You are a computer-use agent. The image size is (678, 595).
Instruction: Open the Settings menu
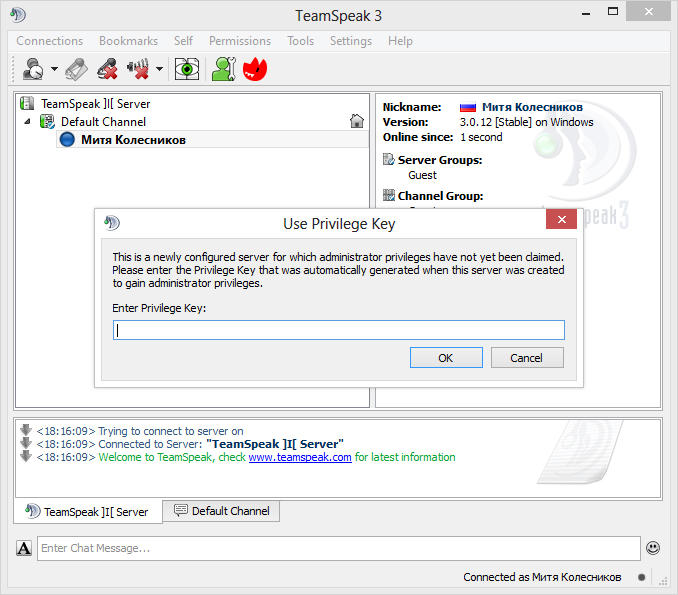351,41
